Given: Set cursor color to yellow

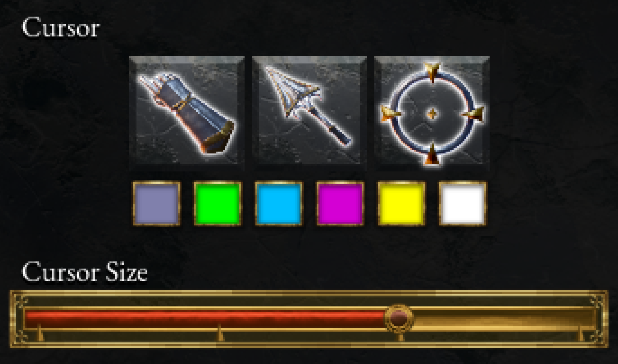Looking at the screenshot, I should [x=401, y=203].
